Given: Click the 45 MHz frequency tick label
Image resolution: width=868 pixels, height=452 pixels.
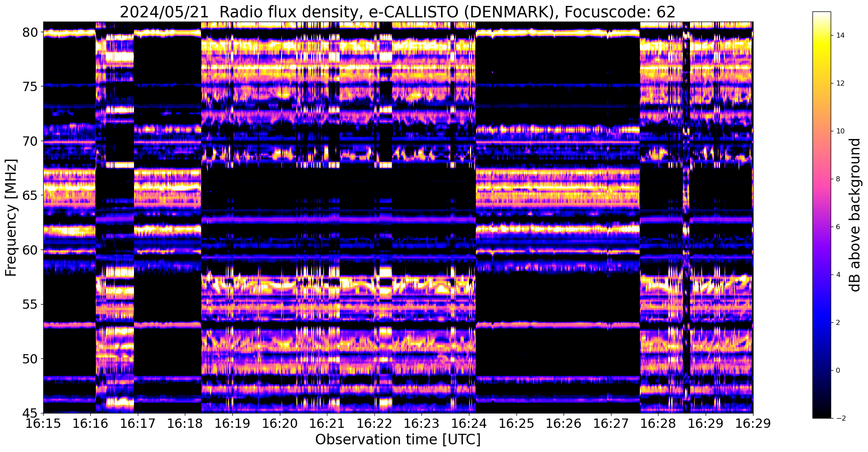Looking at the screenshot, I should point(30,413).
